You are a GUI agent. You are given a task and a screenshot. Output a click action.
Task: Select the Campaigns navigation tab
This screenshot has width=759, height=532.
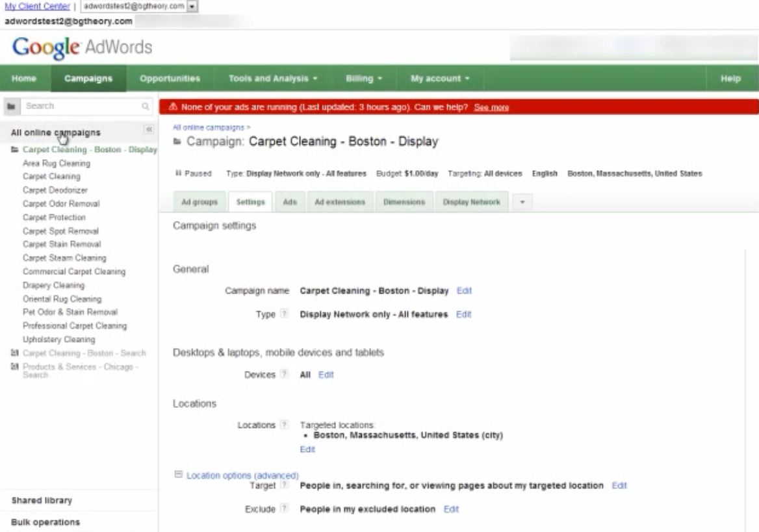pos(88,79)
